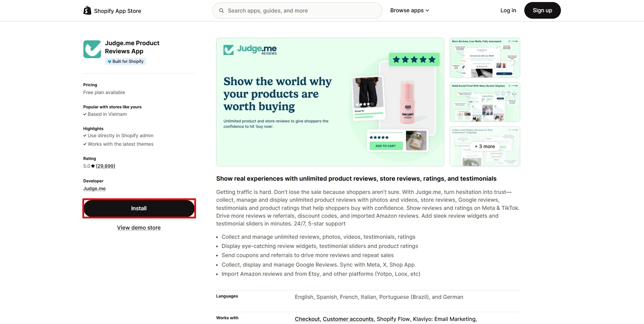Click the 'Popular with stores like yours' label
This screenshot has width=644, height=324.
point(112,107)
